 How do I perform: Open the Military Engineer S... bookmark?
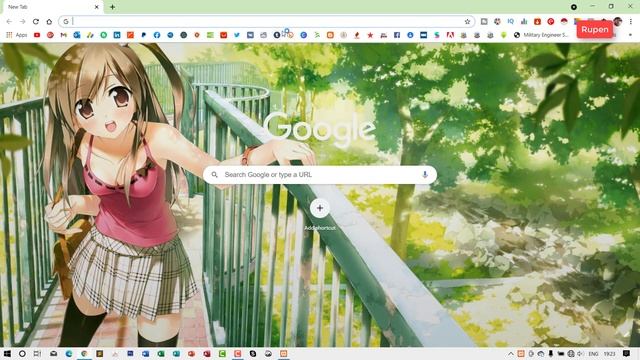pyautogui.click(x=541, y=35)
